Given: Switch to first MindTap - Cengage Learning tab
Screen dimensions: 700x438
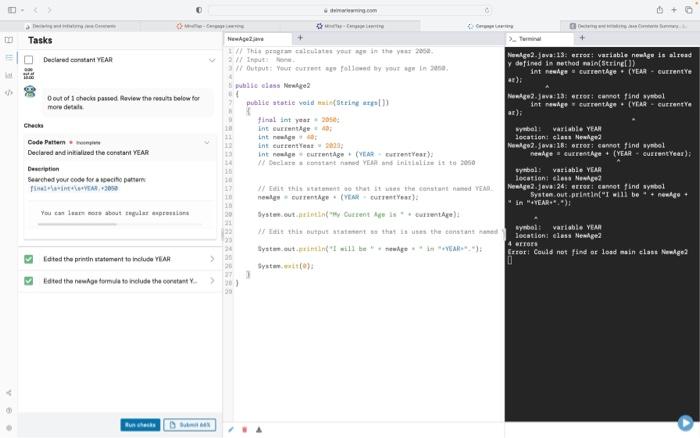Looking at the screenshot, I should click(210, 26).
